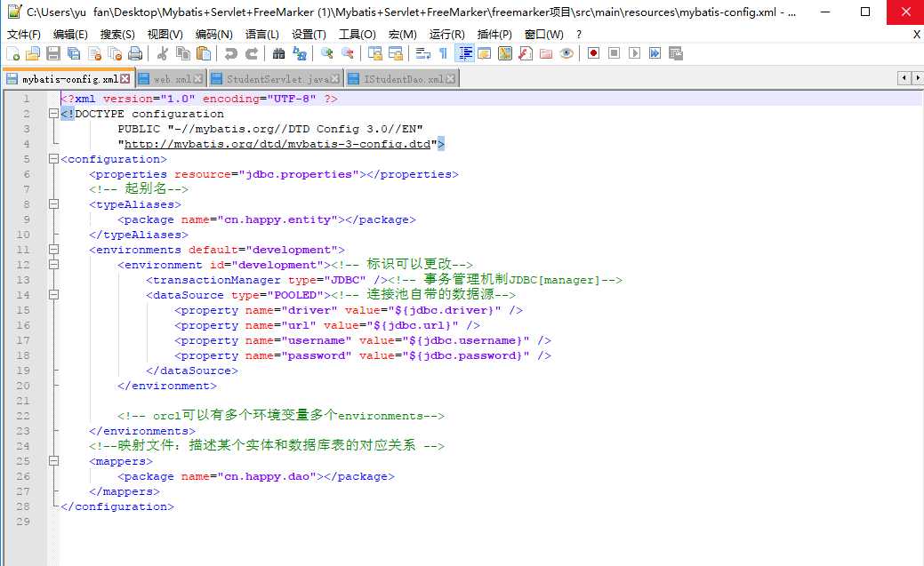Open the 编辑(E) menu
The height and width of the screenshot is (566, 924).
click(x=71, y=35)
